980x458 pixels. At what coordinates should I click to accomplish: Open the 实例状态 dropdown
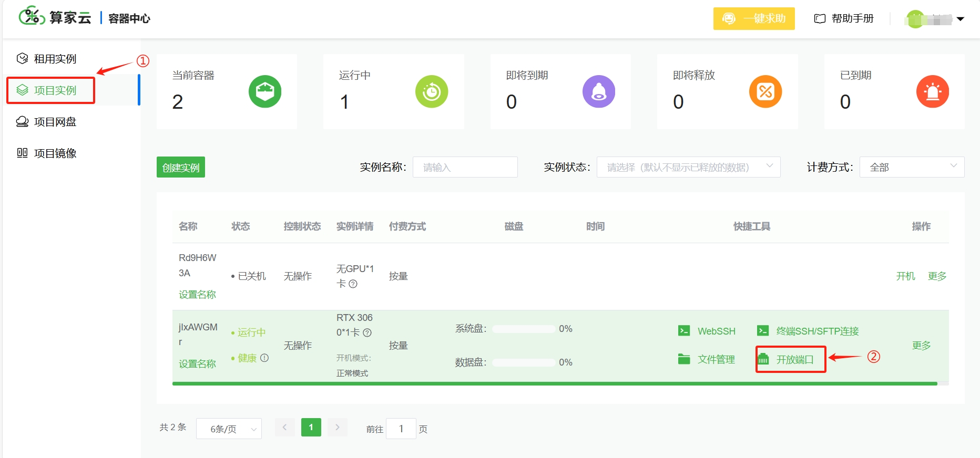pyautogui.click(x=689, y=167)
